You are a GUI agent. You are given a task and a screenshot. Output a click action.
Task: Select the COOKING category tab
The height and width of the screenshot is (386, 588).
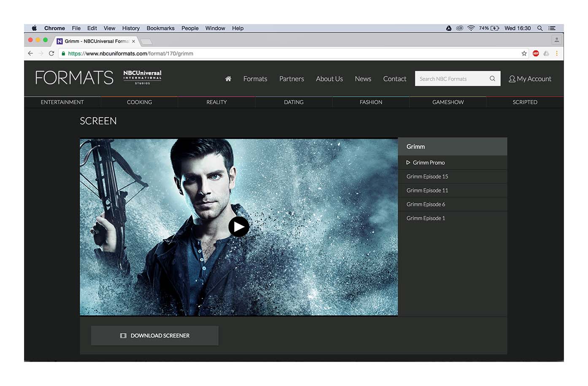139,102
